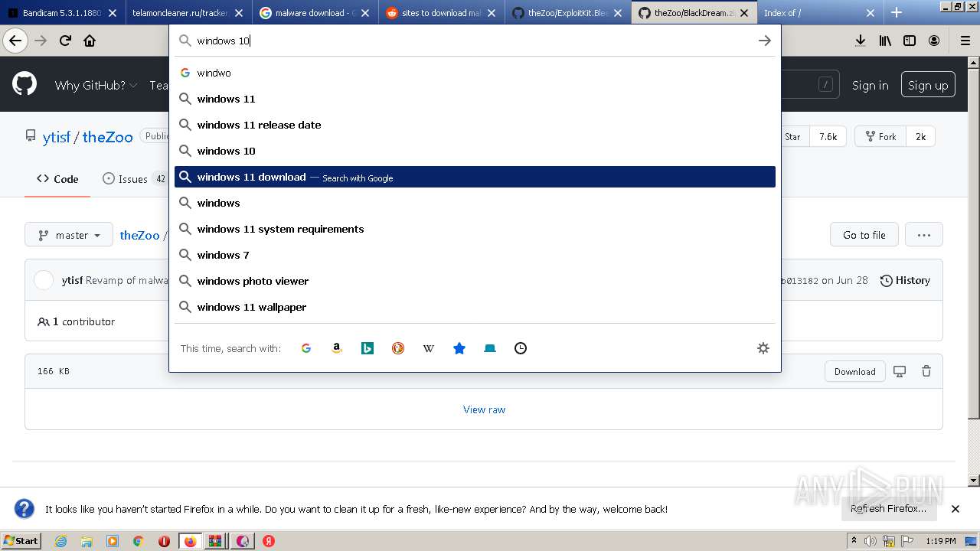Expand the Why GitHub menu
Viewport: 980px width, 551px height.
tap(96, 85)
